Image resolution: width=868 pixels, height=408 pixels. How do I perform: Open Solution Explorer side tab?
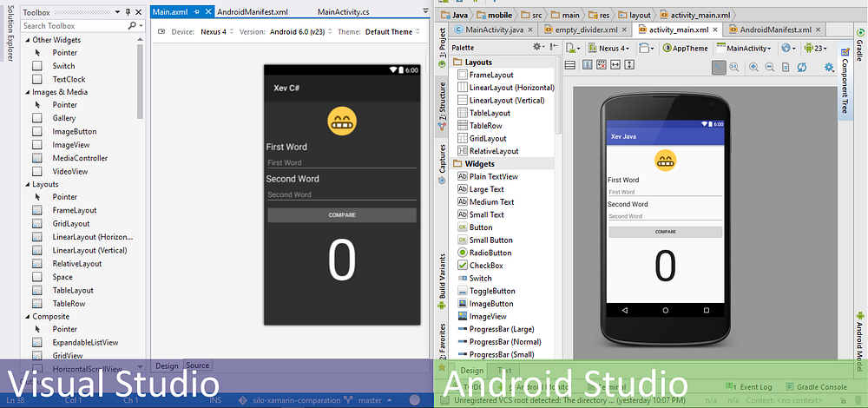(x=10, y=33)
